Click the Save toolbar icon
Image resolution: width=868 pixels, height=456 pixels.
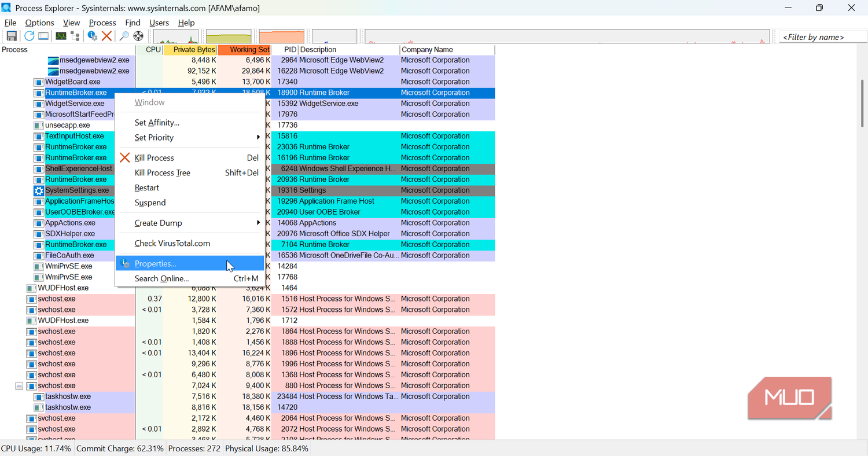12,36
